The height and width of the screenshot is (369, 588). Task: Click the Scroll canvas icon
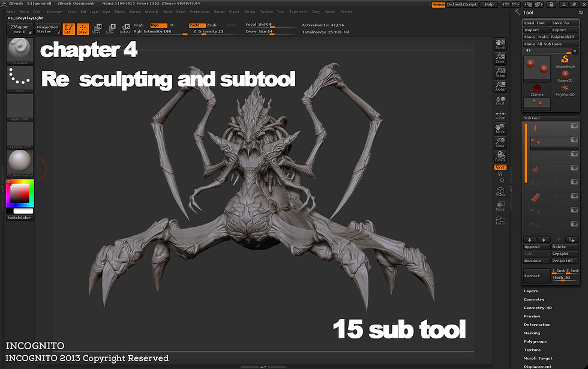point(500,43)
